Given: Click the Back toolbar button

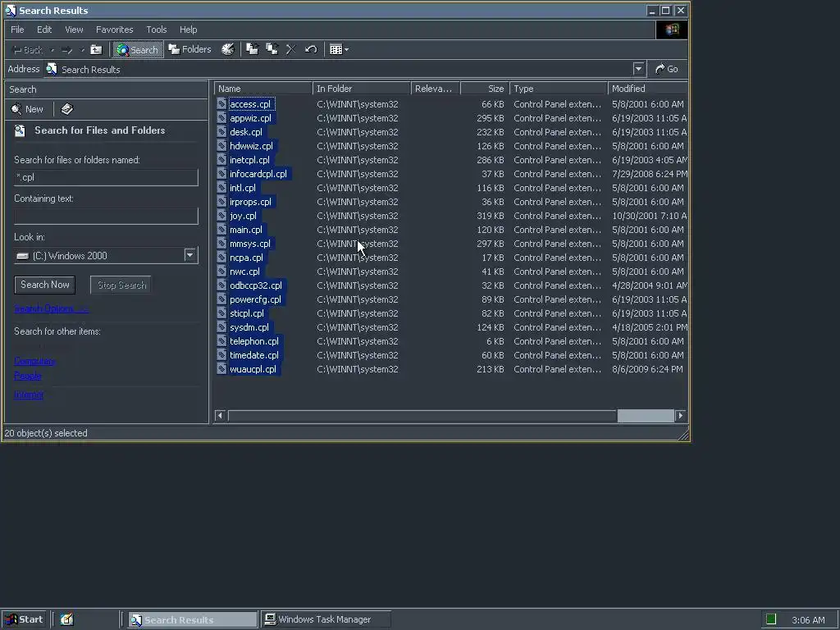Looking at the screenshot, I should (27, 50).
